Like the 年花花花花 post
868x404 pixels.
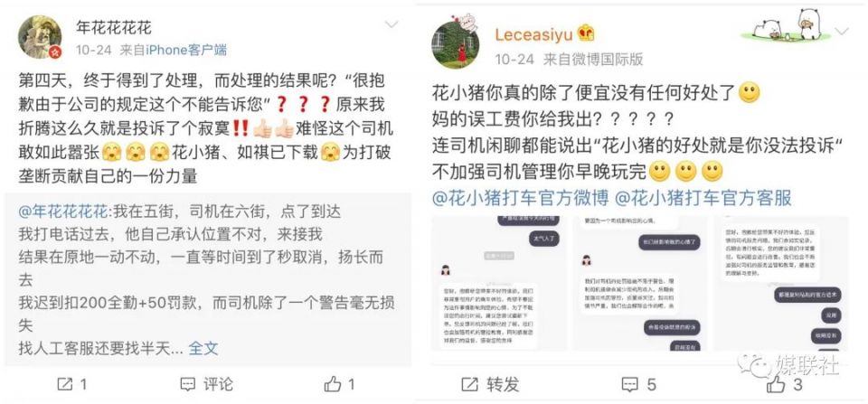tap(333, 384)
